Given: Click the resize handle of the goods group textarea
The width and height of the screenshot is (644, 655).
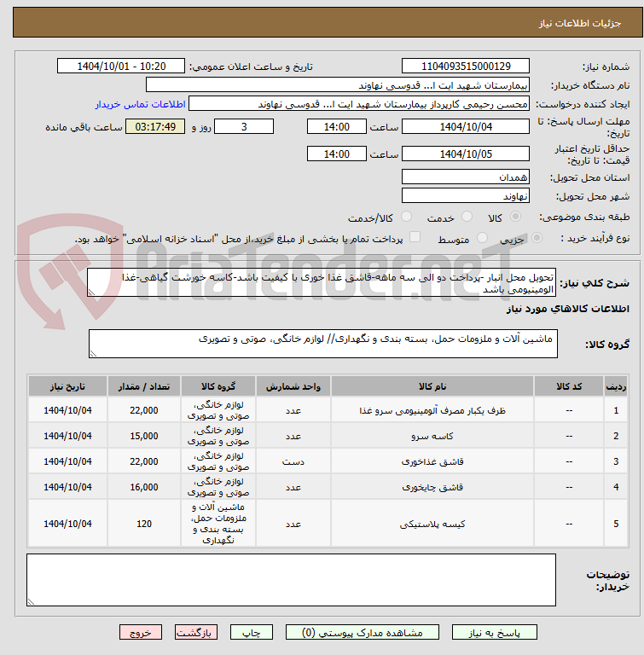Looking at the screenshot, I should click(x=93, y=353).
